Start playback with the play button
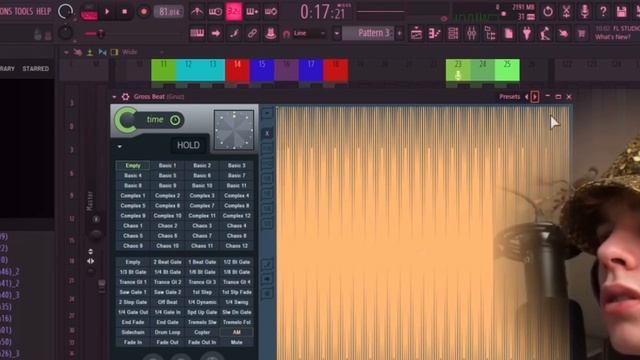 [x=107, y=12]
